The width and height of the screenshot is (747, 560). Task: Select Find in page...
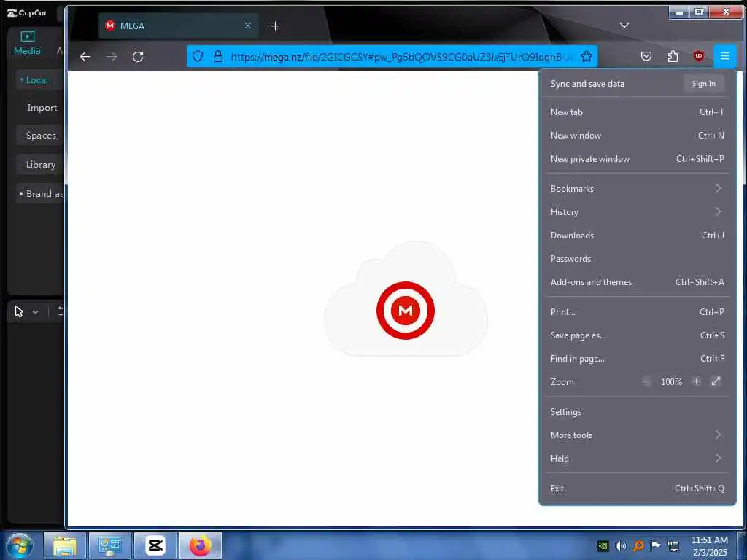click(637, 359)
